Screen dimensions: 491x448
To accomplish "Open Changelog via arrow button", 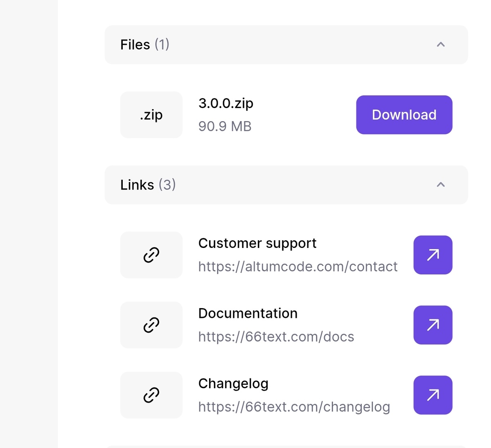I will tap(432, 395).
